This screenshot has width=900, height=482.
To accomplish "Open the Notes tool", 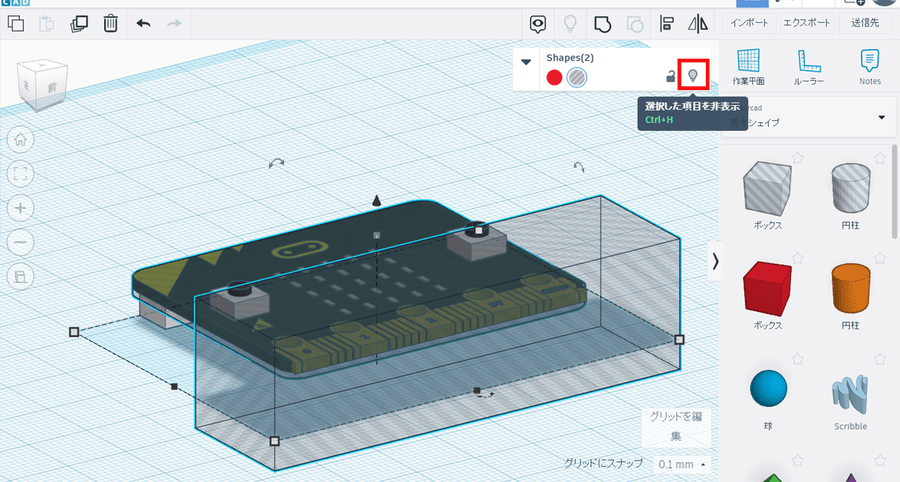I will pyautogui.click(x=870, y=67).
